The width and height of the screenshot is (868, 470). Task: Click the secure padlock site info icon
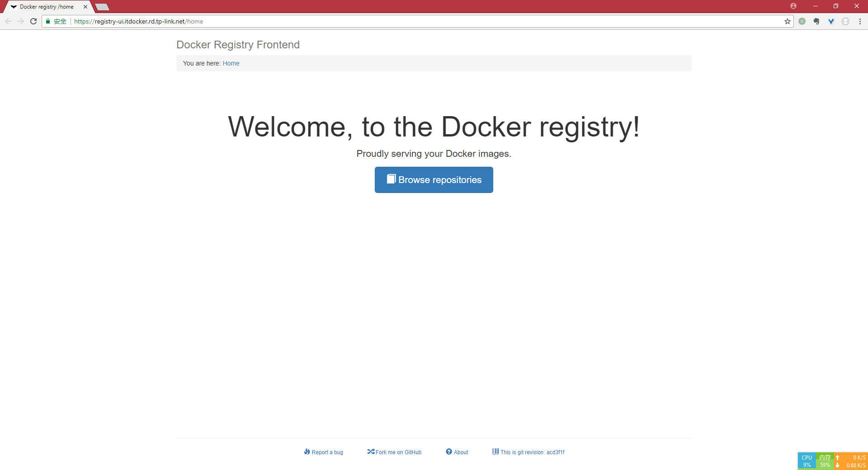tap(48, 21)
